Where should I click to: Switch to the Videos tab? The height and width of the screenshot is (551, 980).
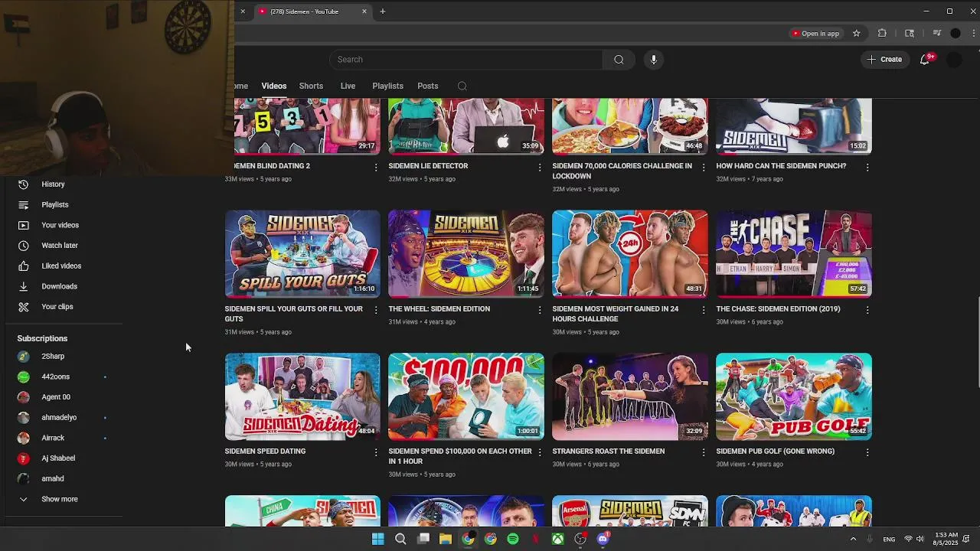pyautogui.click(x=273, y=86)
